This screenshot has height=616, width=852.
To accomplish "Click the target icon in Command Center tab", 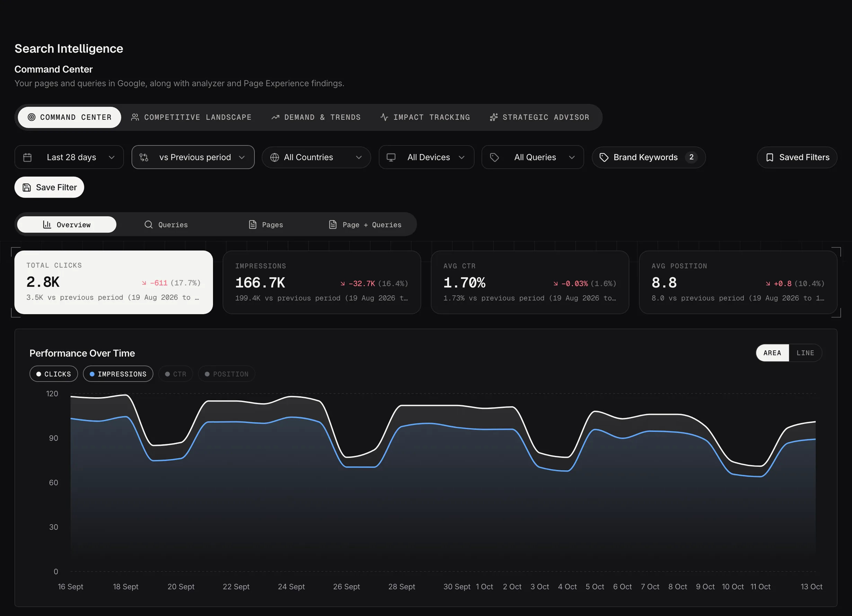I will pyautogui.click(x=32, y=117).
